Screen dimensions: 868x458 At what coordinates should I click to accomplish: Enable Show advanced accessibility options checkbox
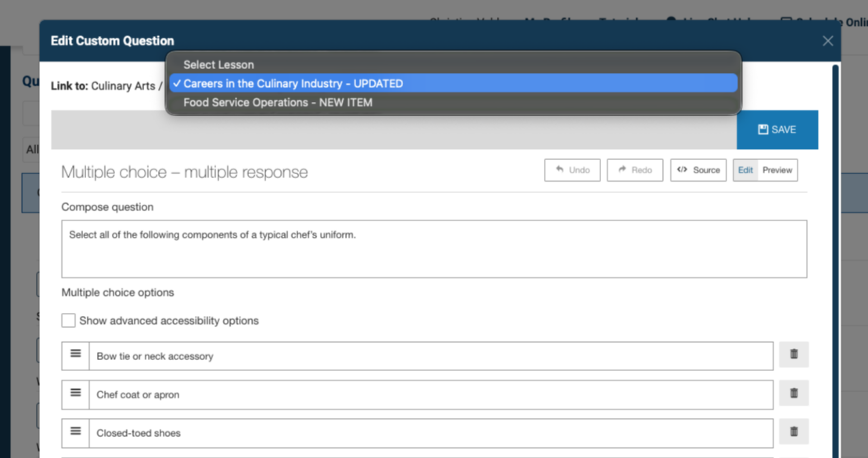(x=68, y=320)
